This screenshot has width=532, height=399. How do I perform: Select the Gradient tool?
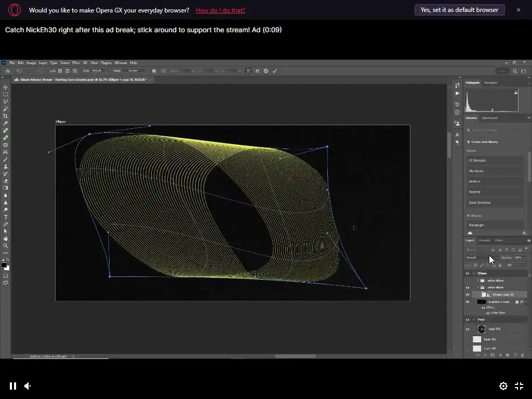click(5, 188)
